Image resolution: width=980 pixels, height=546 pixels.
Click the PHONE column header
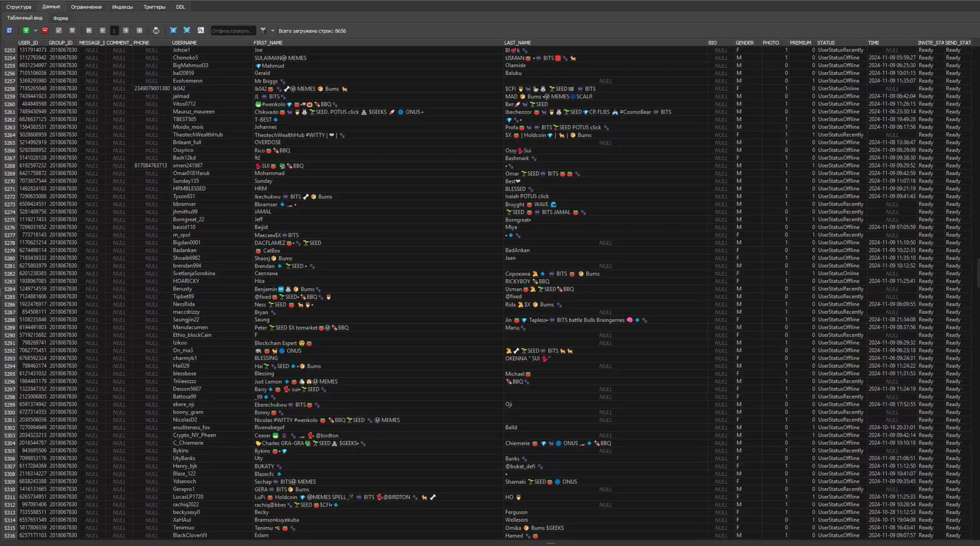point(152,43)
